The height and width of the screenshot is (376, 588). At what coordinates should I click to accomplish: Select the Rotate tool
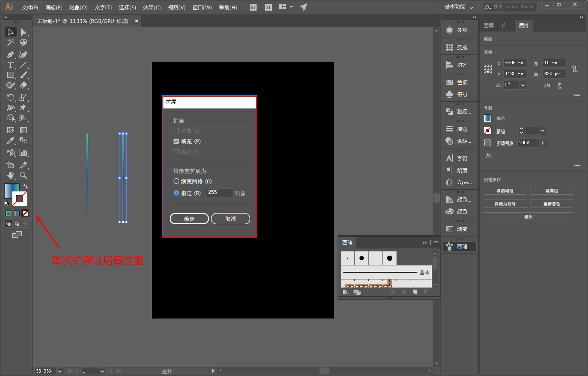pos(11,97)
